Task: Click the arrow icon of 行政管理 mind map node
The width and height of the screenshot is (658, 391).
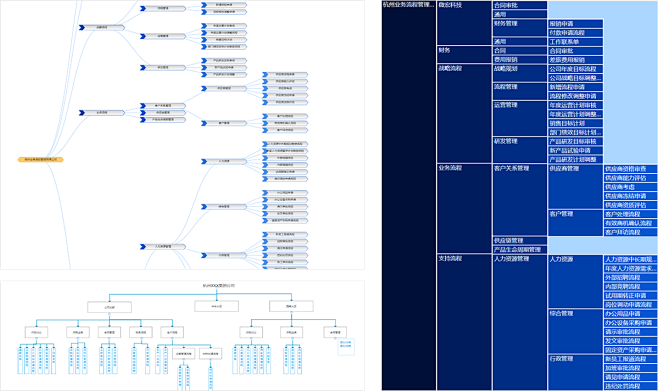Action: point(204,255)
